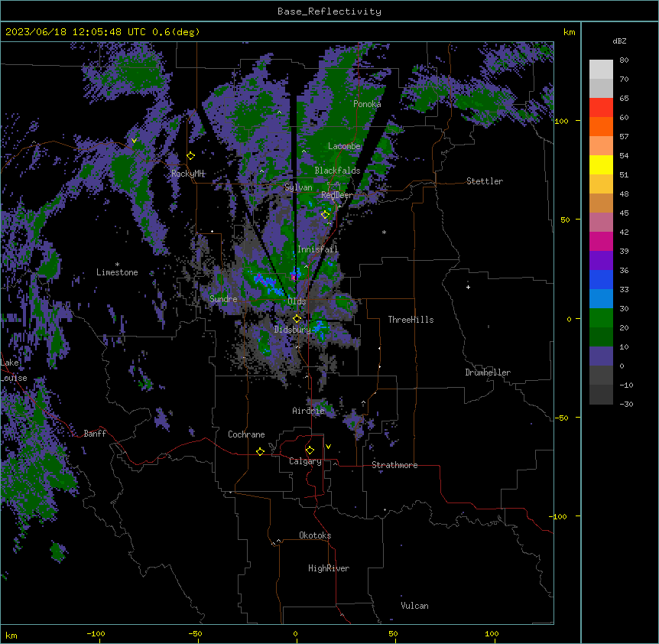Click the white asterisk above Limestone
This screenshot has width=659, height=644.
117,264
